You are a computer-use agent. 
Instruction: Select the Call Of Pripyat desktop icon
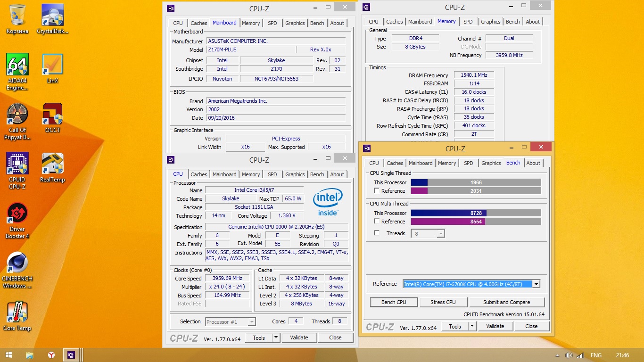tap(17, 122)
